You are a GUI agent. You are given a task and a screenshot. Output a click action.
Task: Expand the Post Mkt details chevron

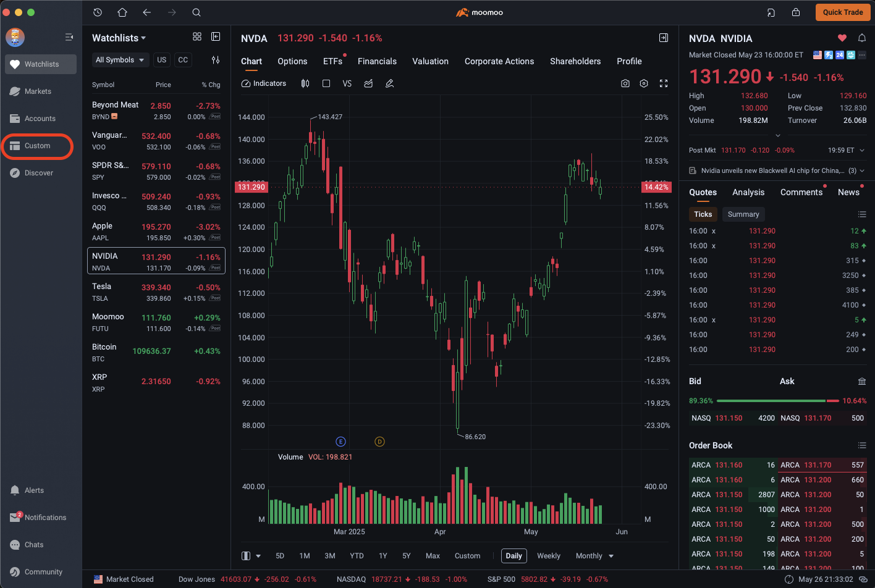click(862, 150)
